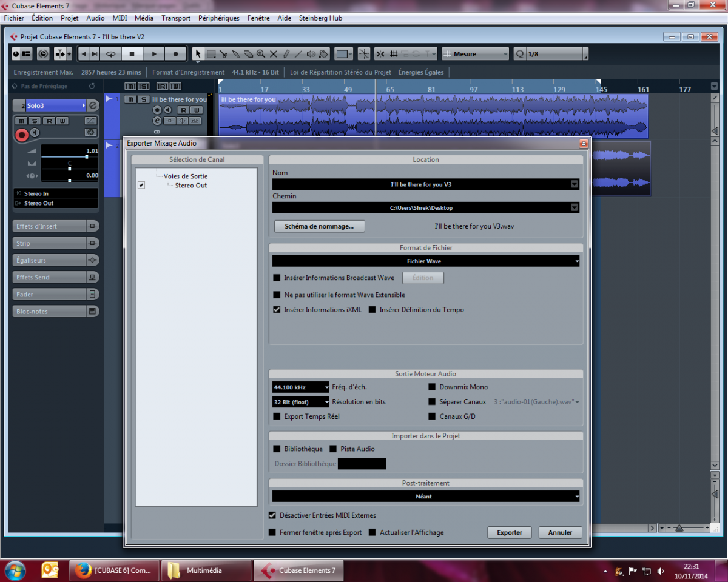Uncheck the Stereo Out channel checkbox
The width and height of the screenshot is (728, 582).
(x=141, y=185)
